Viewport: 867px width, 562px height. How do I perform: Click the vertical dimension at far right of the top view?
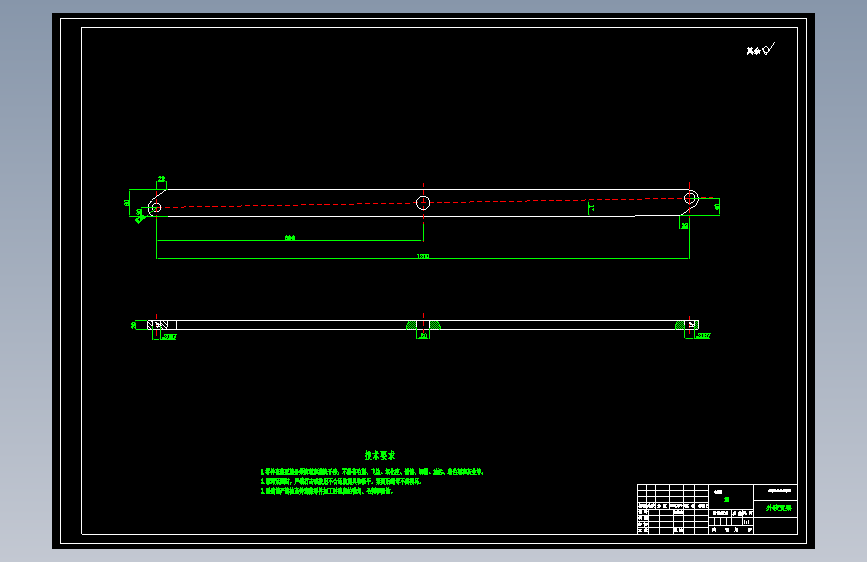tap(717, 207)
